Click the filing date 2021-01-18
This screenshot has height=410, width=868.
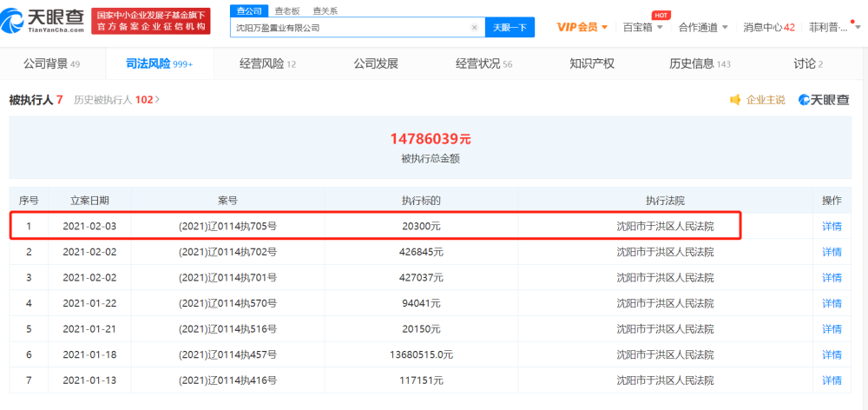(x=89, y=354)
